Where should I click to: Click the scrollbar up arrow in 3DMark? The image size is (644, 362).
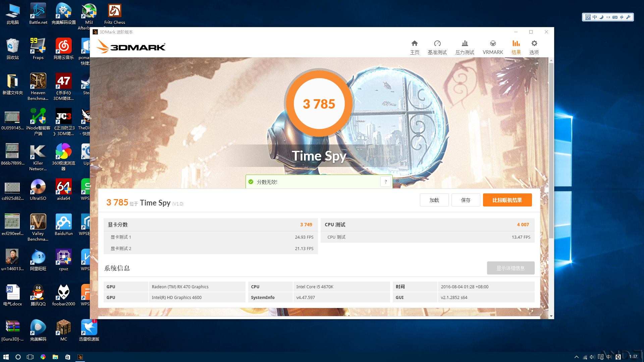tap(551, 60)
